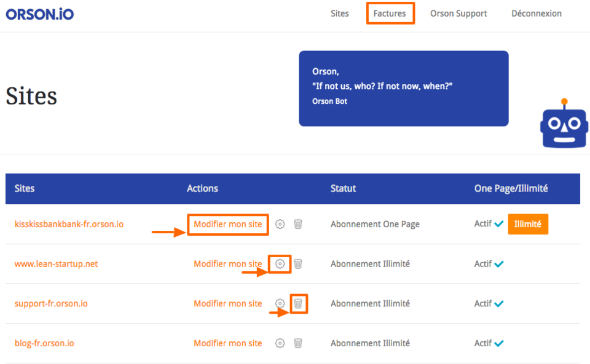
Task: Click Actif status for kisskissbankbank-fr.orson.io
Action: (x=489, y=224)
